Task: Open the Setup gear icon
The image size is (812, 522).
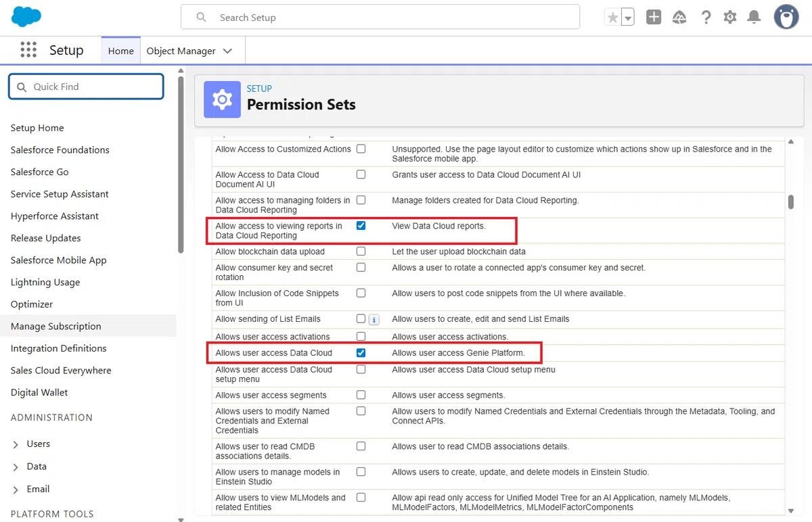Action: 730,18
